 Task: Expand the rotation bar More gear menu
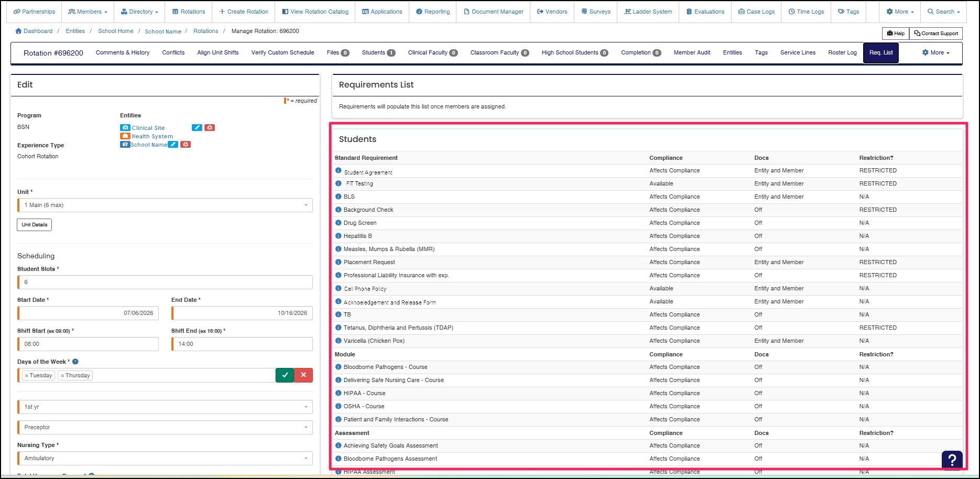coord(936,52)
